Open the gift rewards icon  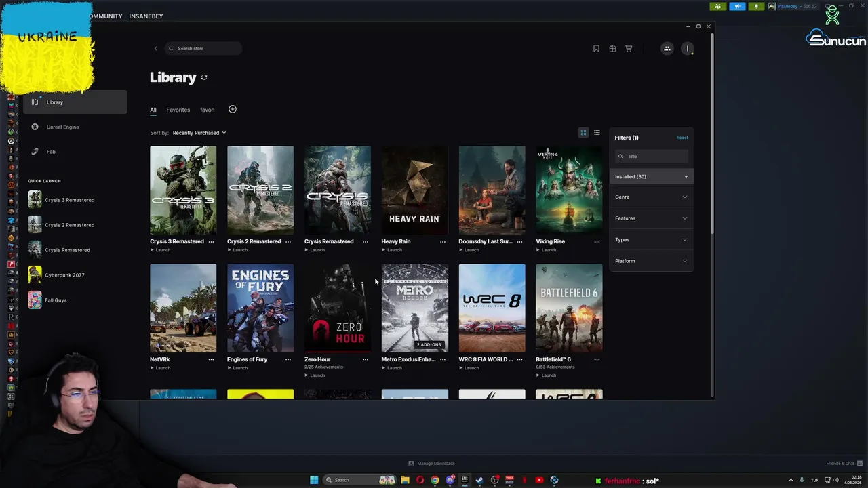(x=612, y=48)
